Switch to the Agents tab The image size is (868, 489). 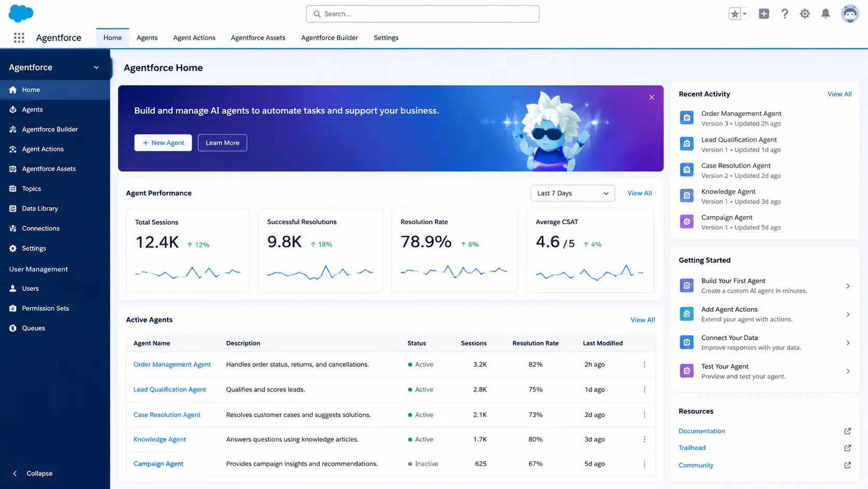(147, 38)
